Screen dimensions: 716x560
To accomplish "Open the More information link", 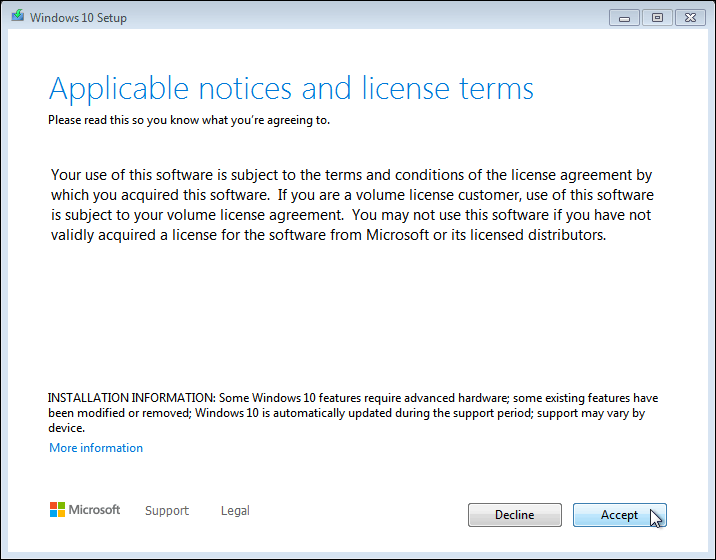I will [x=96, y=448].
